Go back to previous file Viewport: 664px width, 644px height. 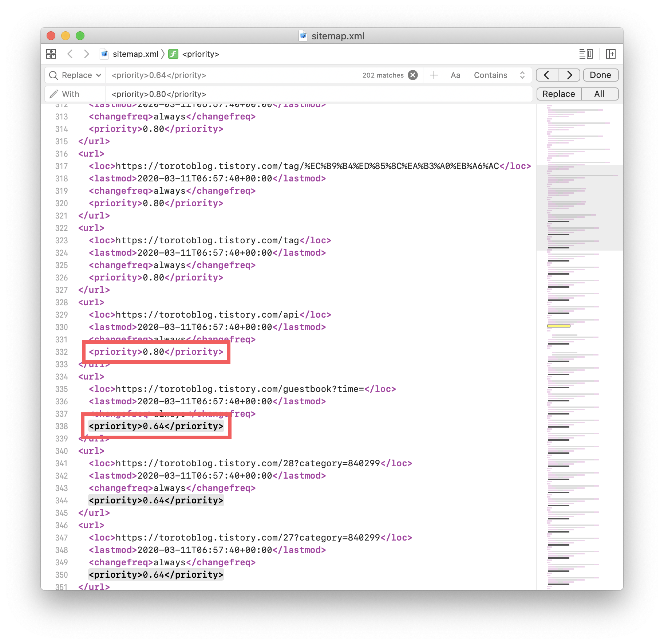coord(70,54)
